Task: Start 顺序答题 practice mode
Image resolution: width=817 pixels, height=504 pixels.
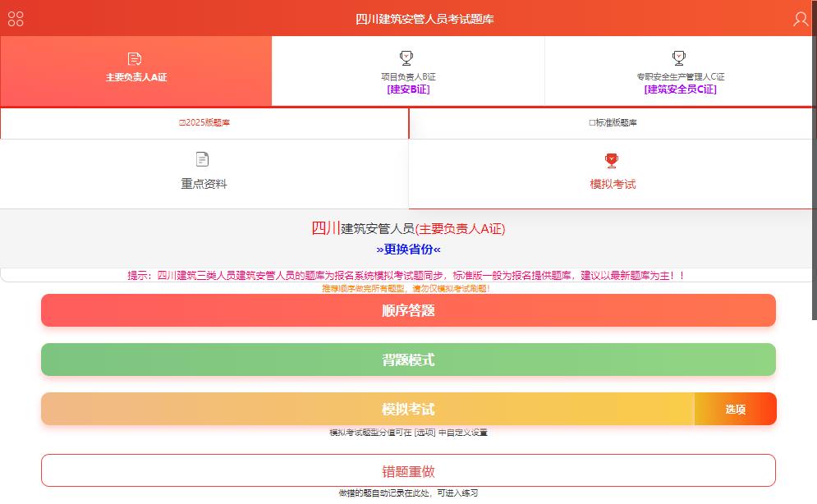Action: [x=408, y=310]
